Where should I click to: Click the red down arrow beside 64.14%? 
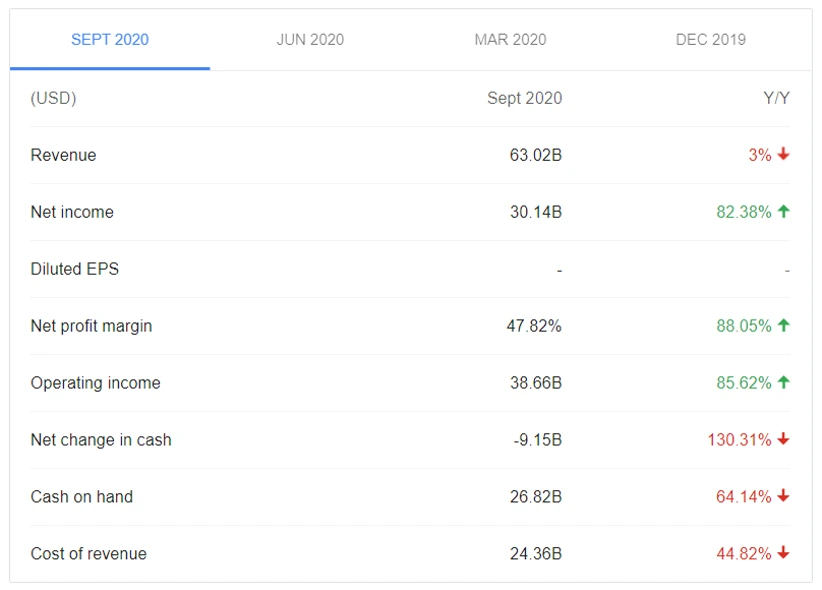[x=783, y=497]
